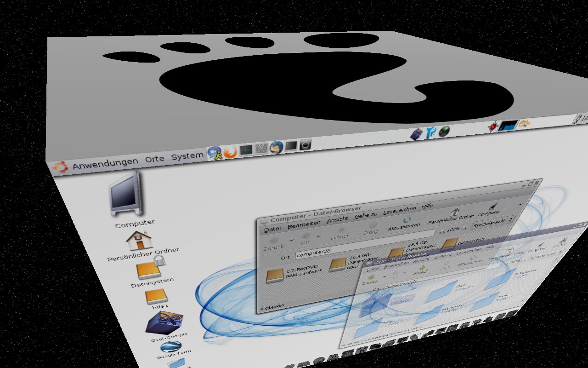Screen dimensions: 588x368
Task: Click the 100% zoom level in Computer window
Action: (x=453, y=229)
